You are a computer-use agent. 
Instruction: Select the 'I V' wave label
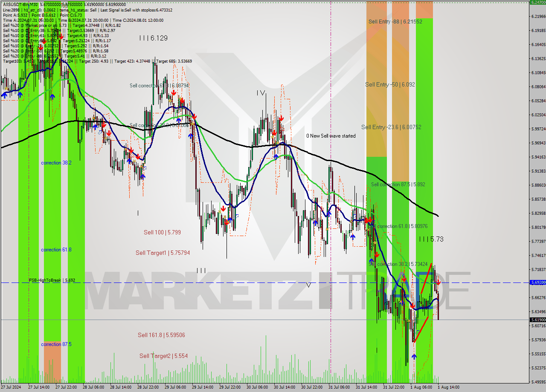[x=261, y=92]
